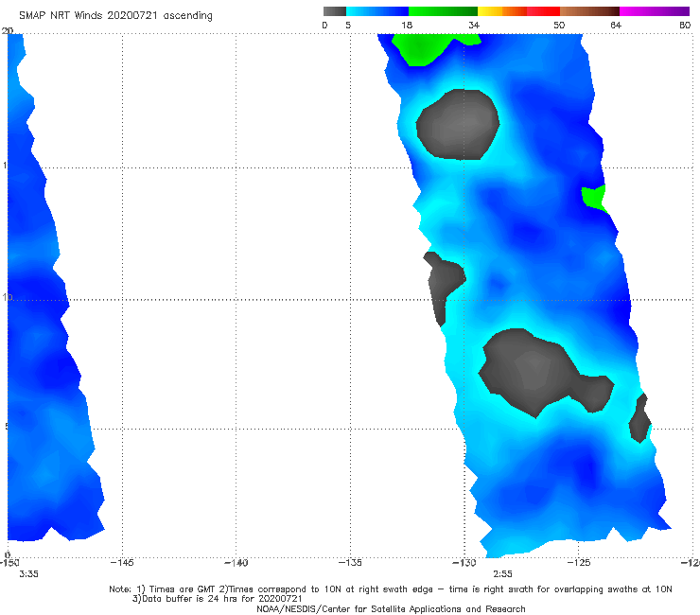700x615 pixels.
Task: Click the small green patch on the right swath edge
Action: pos(594,198)
